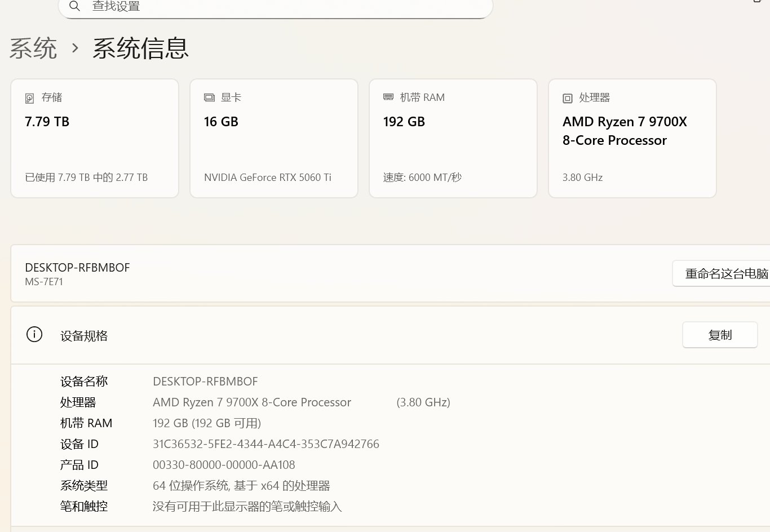Click the installed RAM icon
This screenshot has height=532, width=770.
point(388,97)
